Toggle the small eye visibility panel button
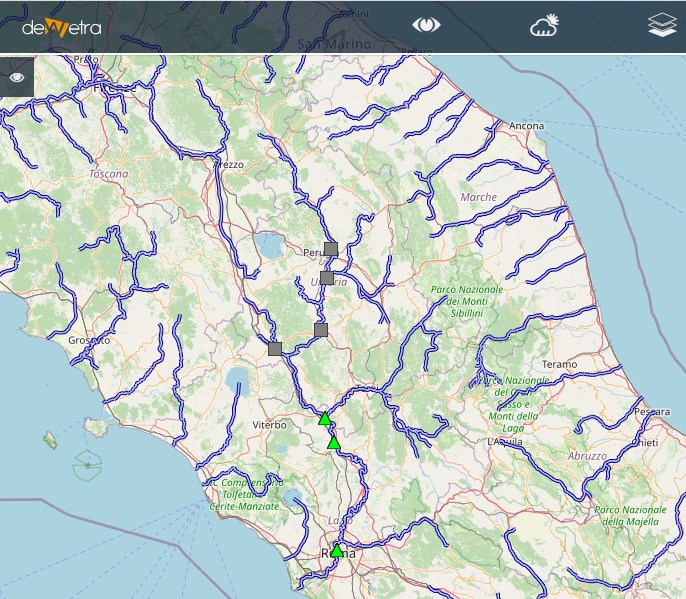The image size is (686, 599). [17, 77]
